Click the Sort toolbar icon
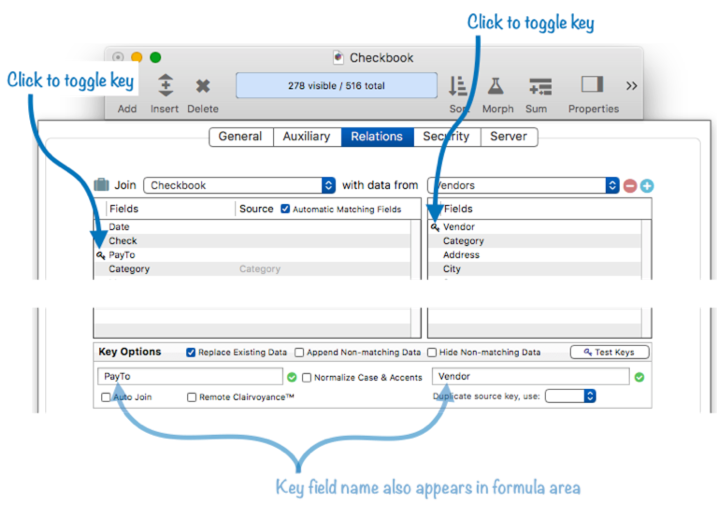The height and width of the screenshot is (506, 719). pyautogui.click(x=458, y=86)
